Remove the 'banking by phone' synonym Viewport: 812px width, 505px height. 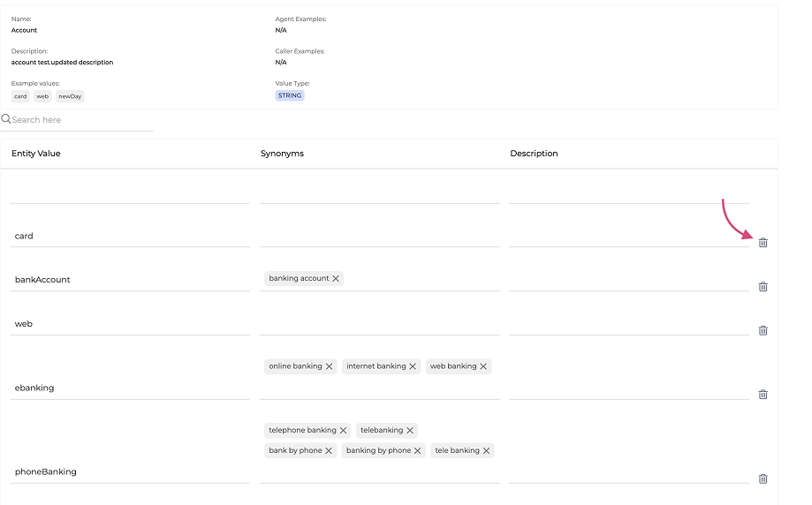tap(418, 451)
